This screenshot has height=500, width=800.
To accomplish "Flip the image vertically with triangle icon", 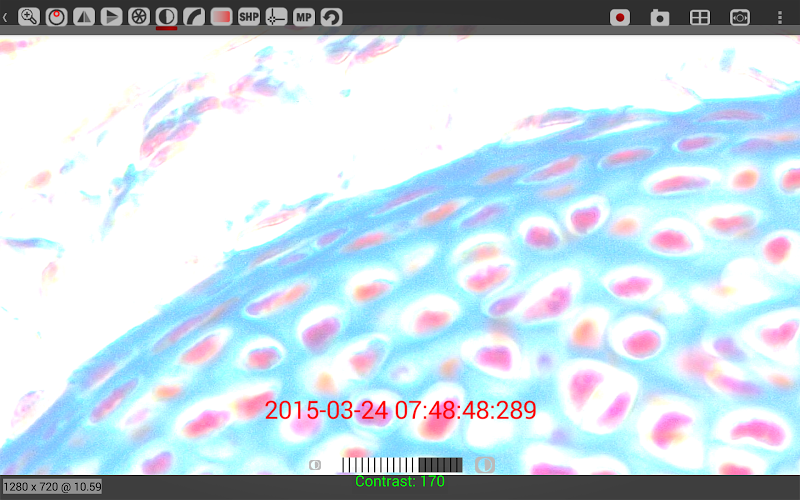I will [x=111, y=17].
